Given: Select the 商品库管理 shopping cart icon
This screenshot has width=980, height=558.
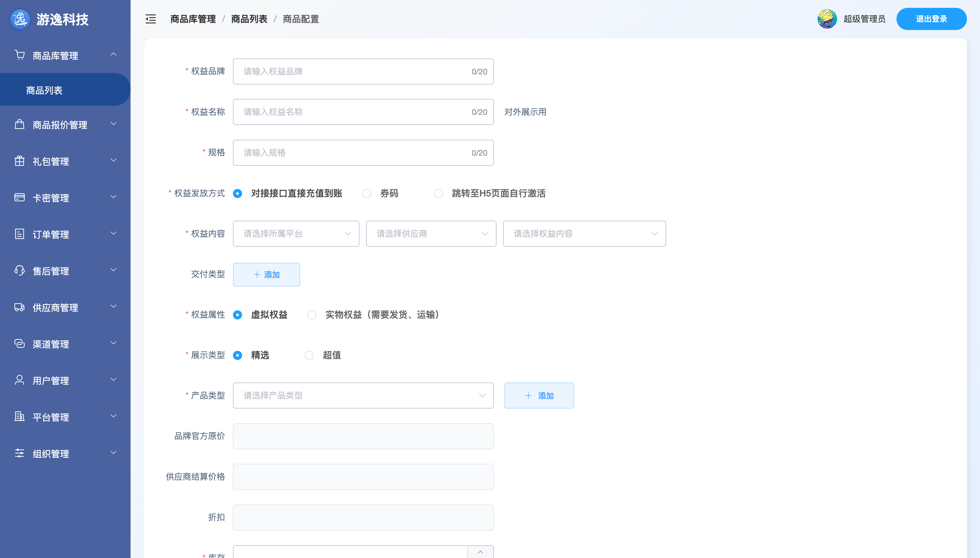Looking at the screenshot, I should click(x=20, y=55).
